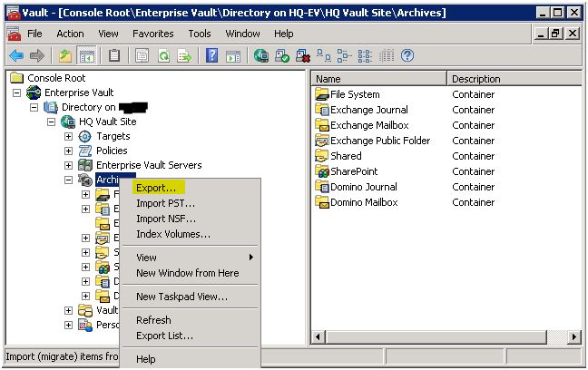Select Console Root in the tree
The image size is (588, 370).
[56, 78]
